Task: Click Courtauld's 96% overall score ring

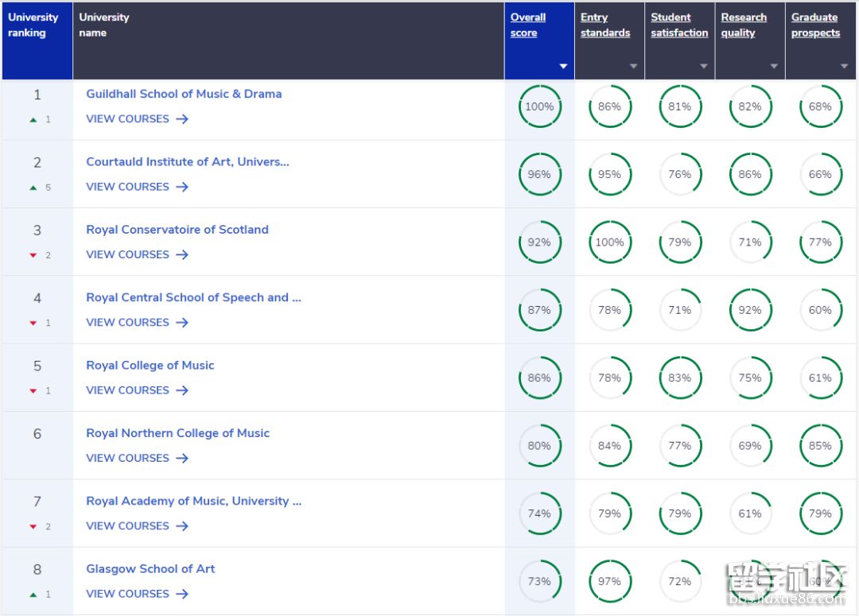Action: (x=539, y=174)
